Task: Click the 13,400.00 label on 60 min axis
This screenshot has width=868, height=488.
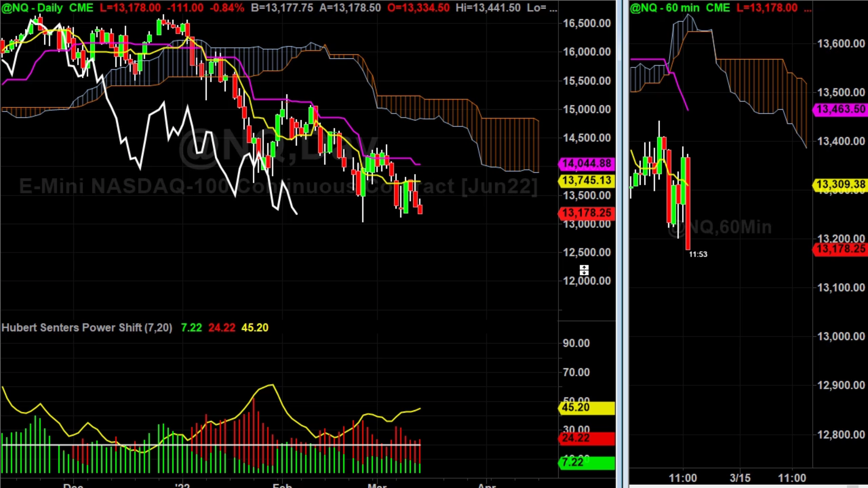Action: click(x=841, y=141)
